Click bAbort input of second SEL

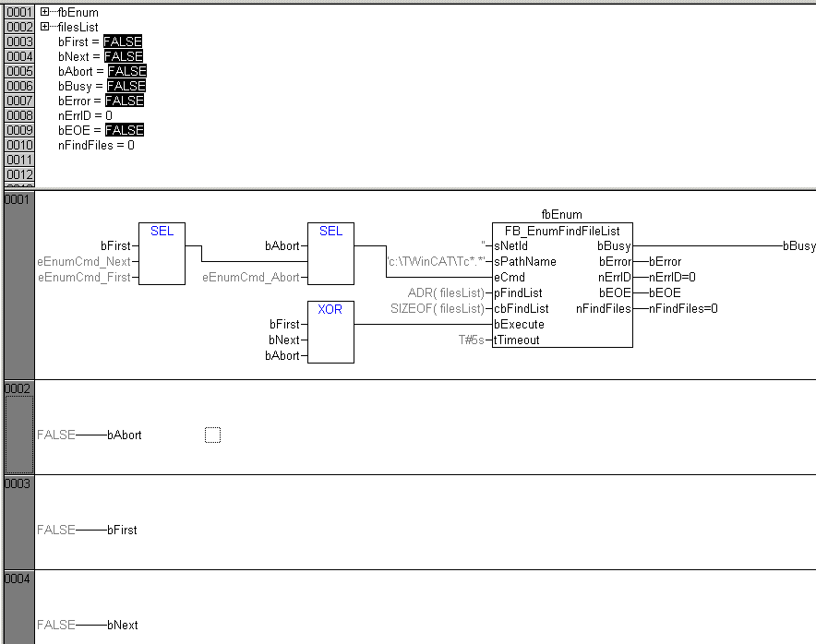coord(282,245)
